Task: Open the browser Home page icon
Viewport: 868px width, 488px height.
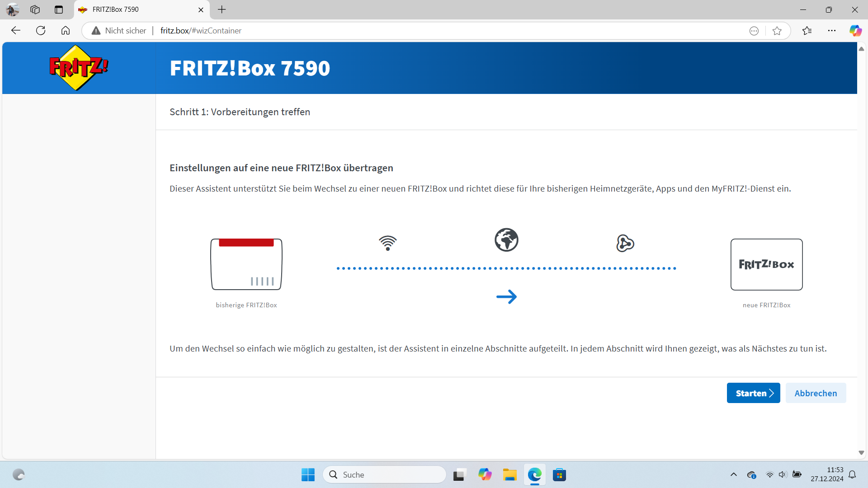Action: [66, 31]
